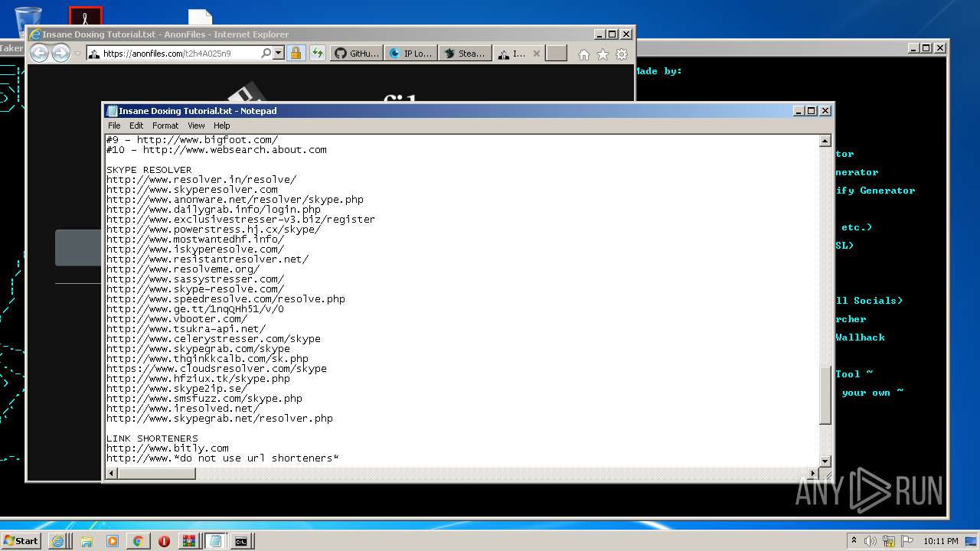The image size is (980, 551).
Task: Maximize the background console window
Action: click(926, 47)
